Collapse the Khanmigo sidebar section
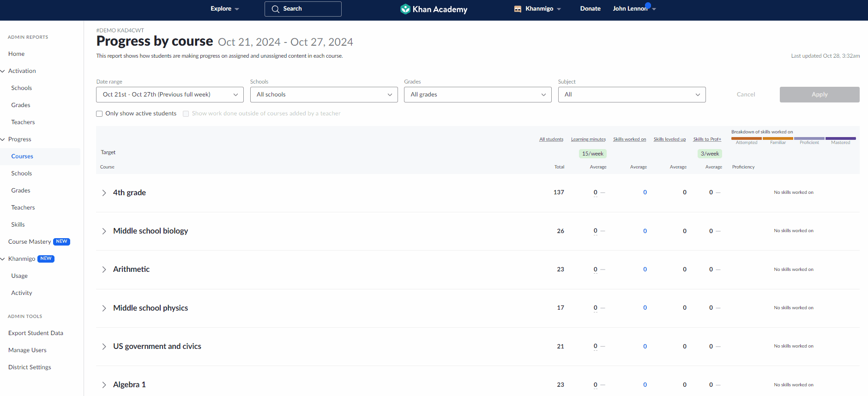 pyautogui.click(x=3, y=259)
